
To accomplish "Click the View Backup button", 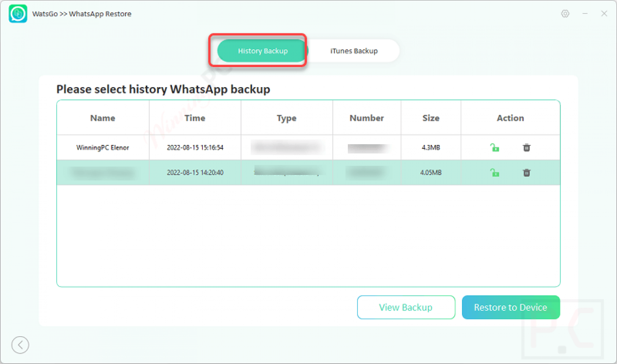I will click(406, 307).
